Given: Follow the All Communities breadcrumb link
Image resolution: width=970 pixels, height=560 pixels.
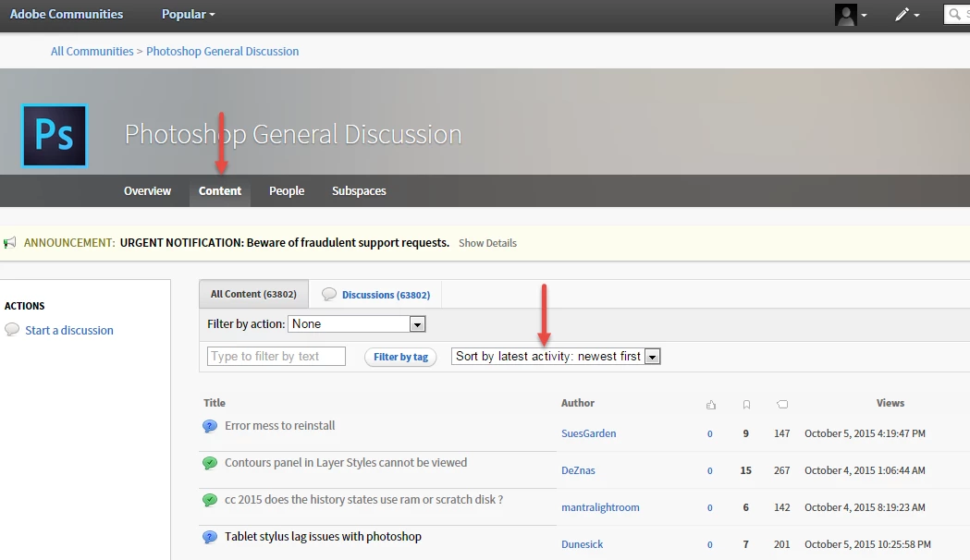Looking at the screenshot, I should point(92,52).
